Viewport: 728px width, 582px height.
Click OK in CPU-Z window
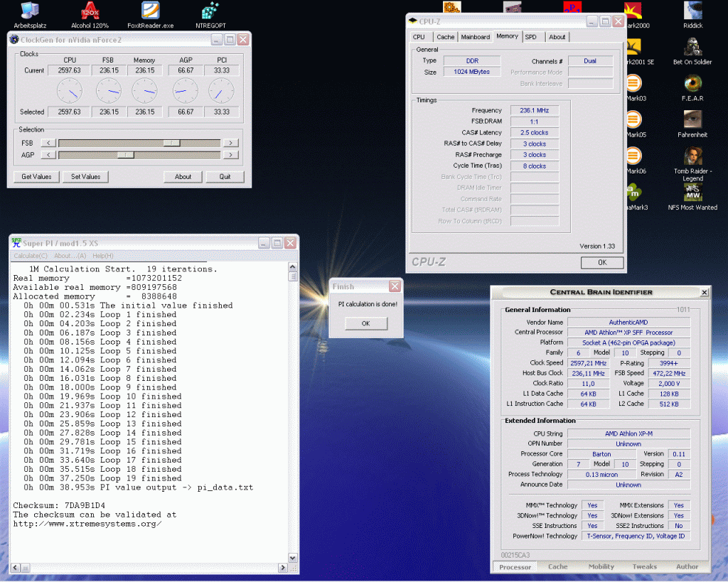pos(602,263)
